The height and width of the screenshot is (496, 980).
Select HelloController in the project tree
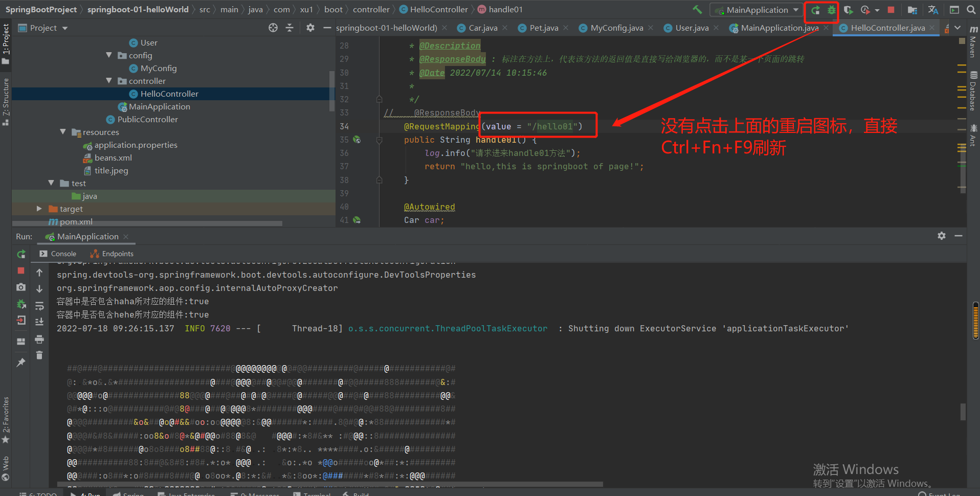169,94
